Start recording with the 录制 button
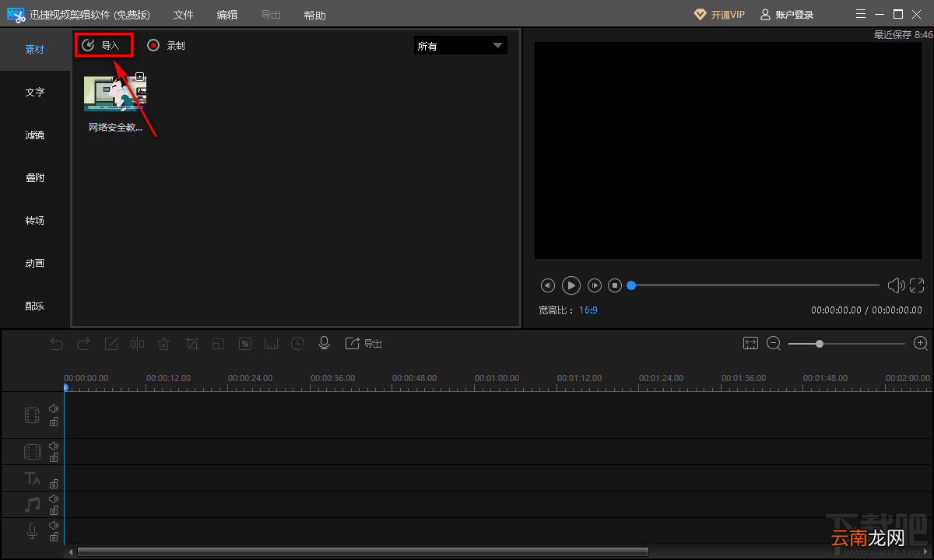The image size is (934, 560). click(x=167, y=45)
